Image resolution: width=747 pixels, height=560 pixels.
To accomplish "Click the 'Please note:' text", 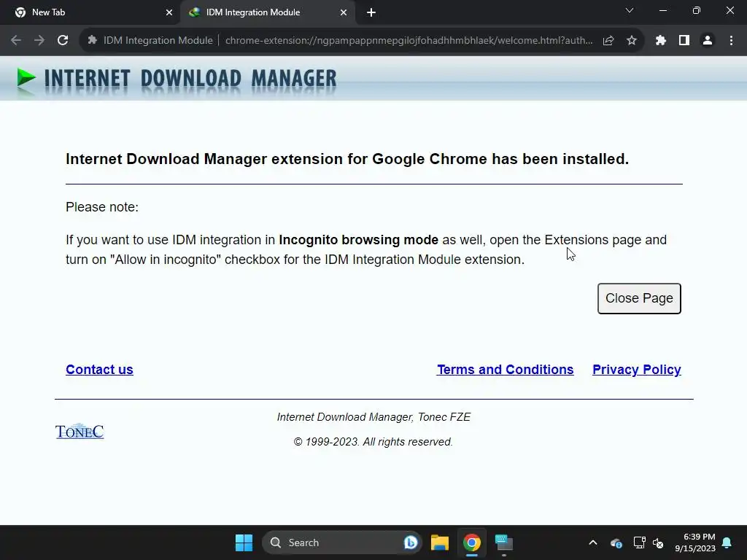I will [x=102, y=207].
